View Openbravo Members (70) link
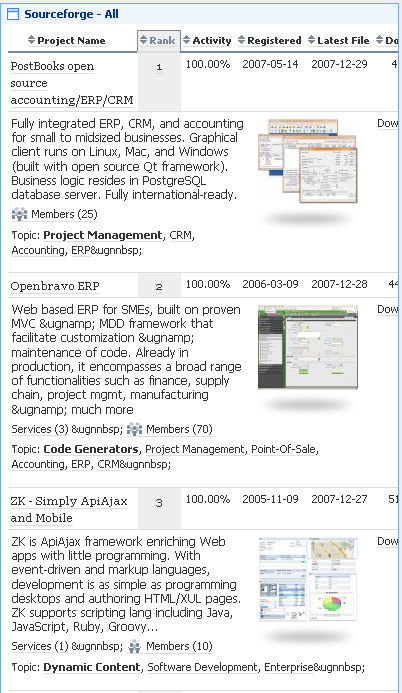 179,429
